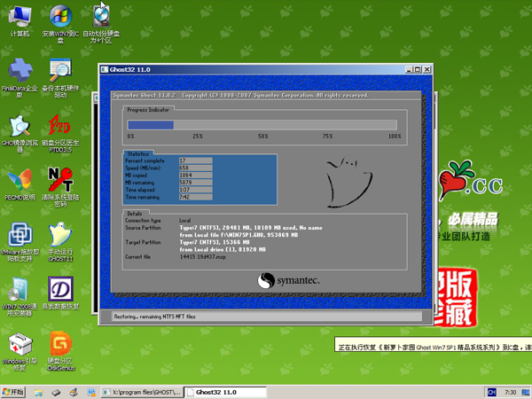The image size is (532, 399).
Task: Click the 正在执行恢复 notification tooltip
Action: point(434,344)
